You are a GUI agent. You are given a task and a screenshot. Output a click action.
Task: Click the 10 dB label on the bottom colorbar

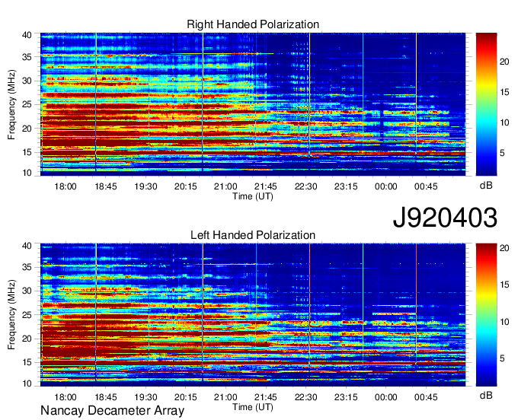tap(504, 322)
